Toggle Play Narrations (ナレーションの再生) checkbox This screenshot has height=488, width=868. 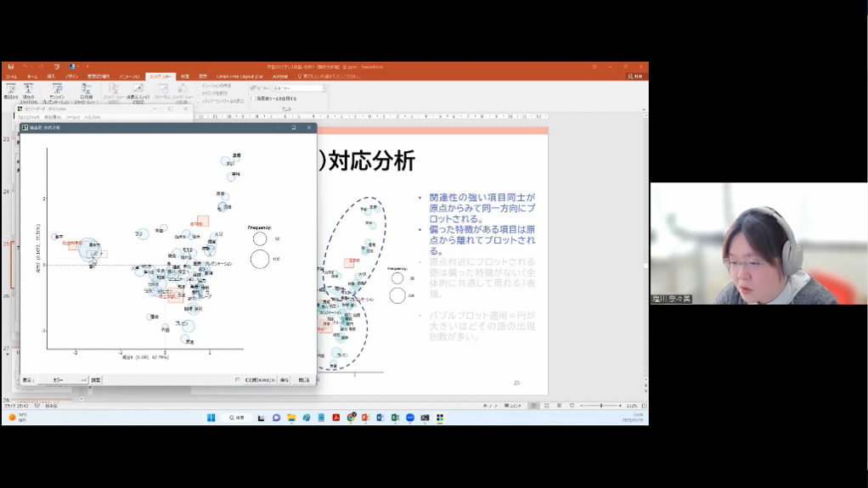(x=198, y=86)
